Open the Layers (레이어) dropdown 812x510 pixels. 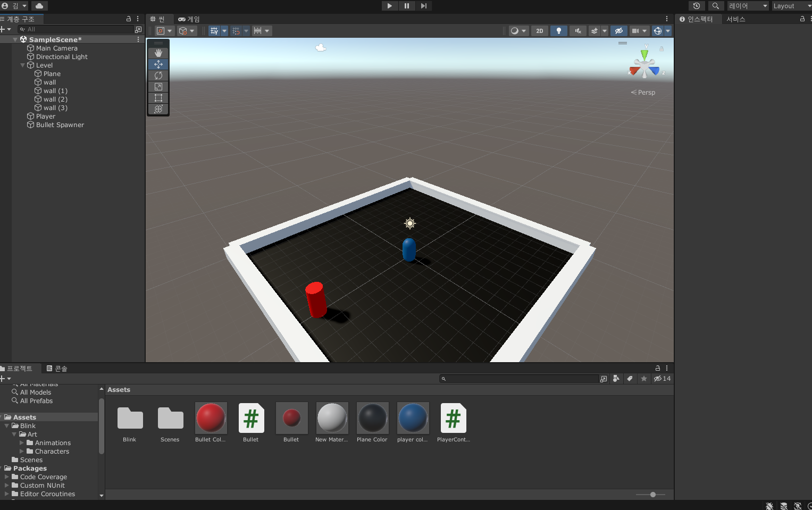[748, 6]
